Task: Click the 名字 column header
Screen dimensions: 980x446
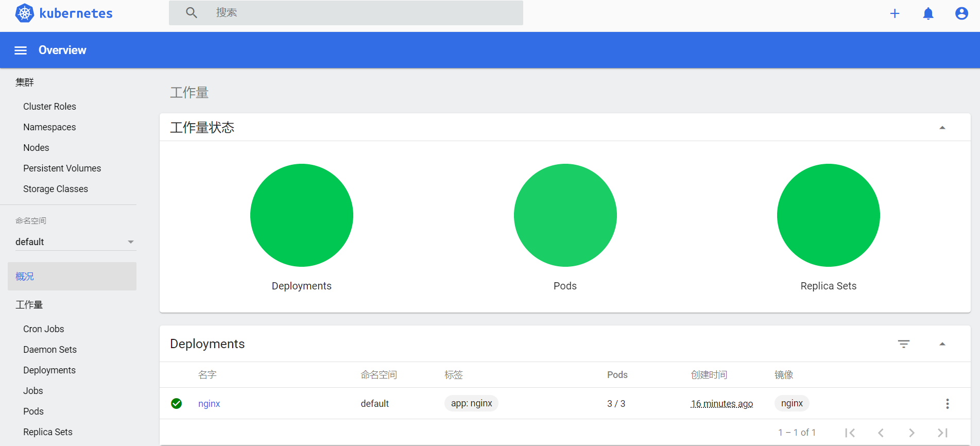Action: click(x=208, y=375)
